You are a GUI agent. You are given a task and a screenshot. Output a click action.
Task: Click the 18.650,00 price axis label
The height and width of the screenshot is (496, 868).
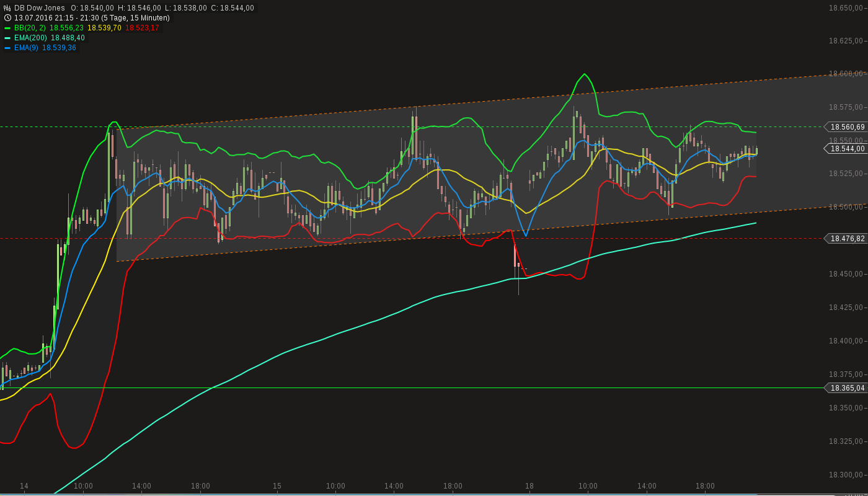point(847,7)
